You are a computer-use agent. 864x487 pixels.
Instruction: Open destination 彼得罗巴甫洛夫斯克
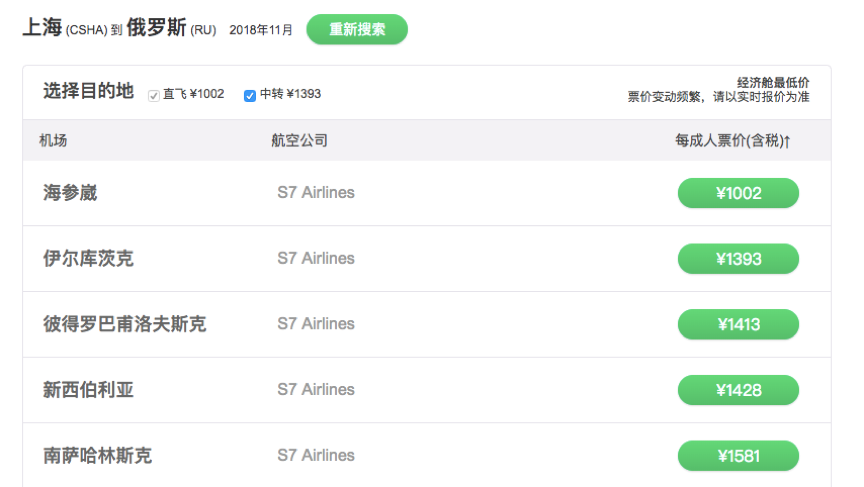coord(125,324)
